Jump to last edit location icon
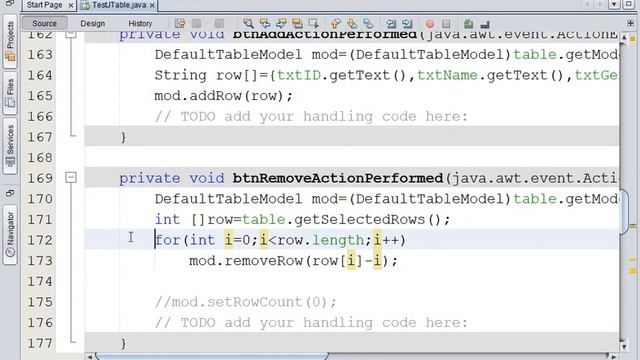Image resolution: width=640 pixels, height=360 pixels. [x=180, y=23]
